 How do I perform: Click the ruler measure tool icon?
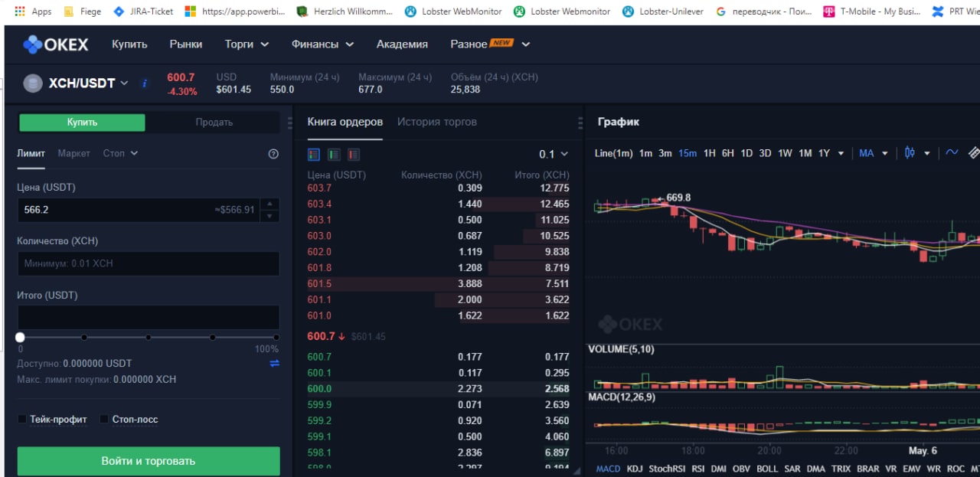(x=974, y=152)
